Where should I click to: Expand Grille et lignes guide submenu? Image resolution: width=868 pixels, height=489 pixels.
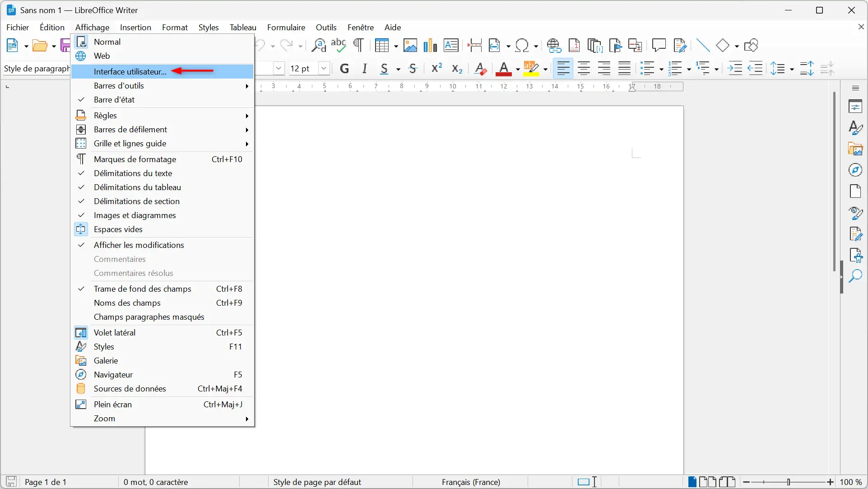[162, 144]
